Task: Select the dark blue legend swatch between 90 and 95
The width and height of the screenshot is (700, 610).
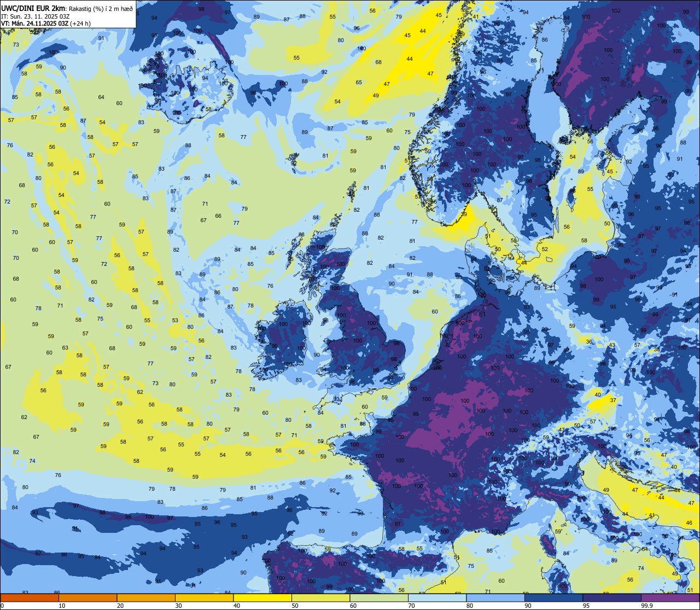Action: [x=553, y=597]
